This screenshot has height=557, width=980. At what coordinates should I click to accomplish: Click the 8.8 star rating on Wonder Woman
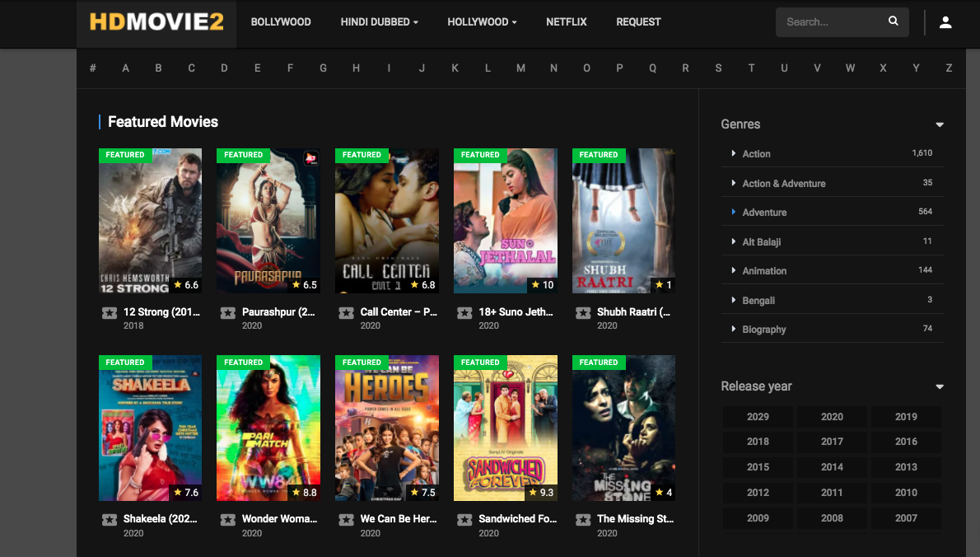[305, 493]
